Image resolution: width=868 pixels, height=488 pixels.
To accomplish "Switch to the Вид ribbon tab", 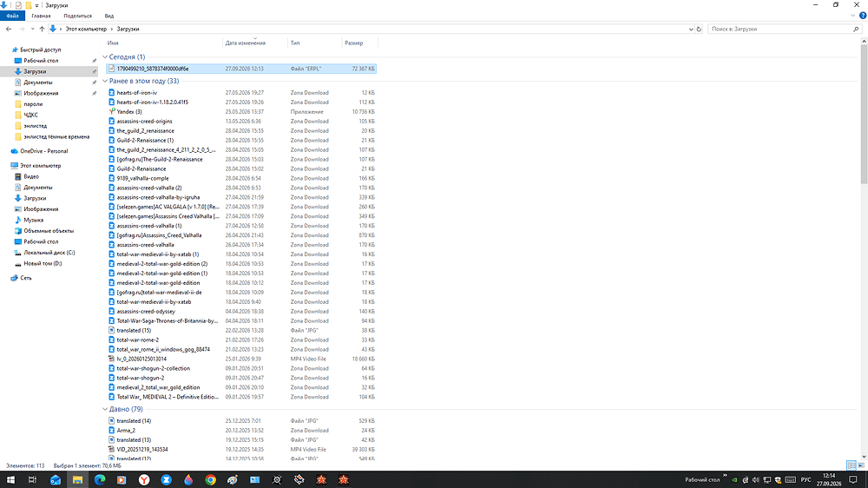I will pos(109,16).
